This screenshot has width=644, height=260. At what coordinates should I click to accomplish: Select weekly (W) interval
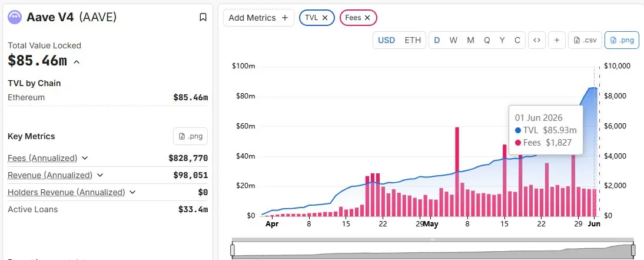453,40
